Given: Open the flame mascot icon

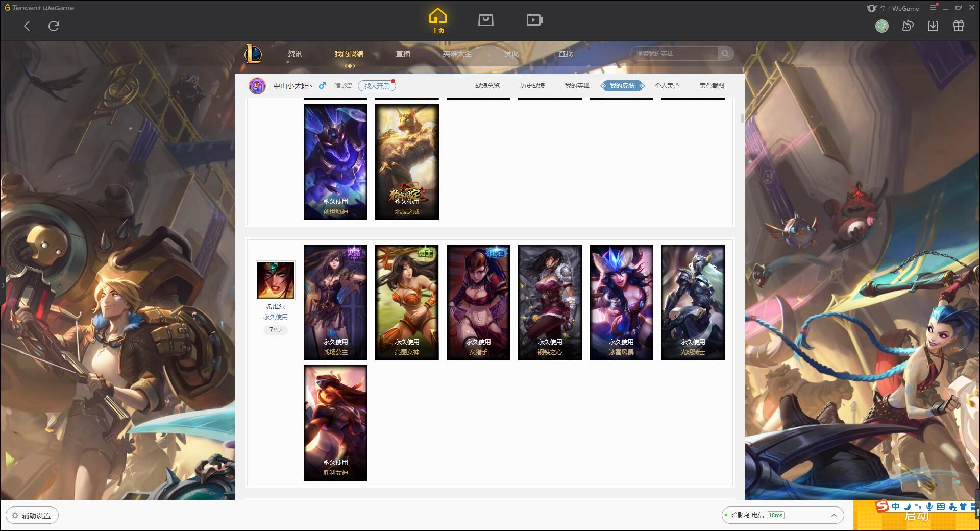Looking at the screenshot, I should (908, 26).
